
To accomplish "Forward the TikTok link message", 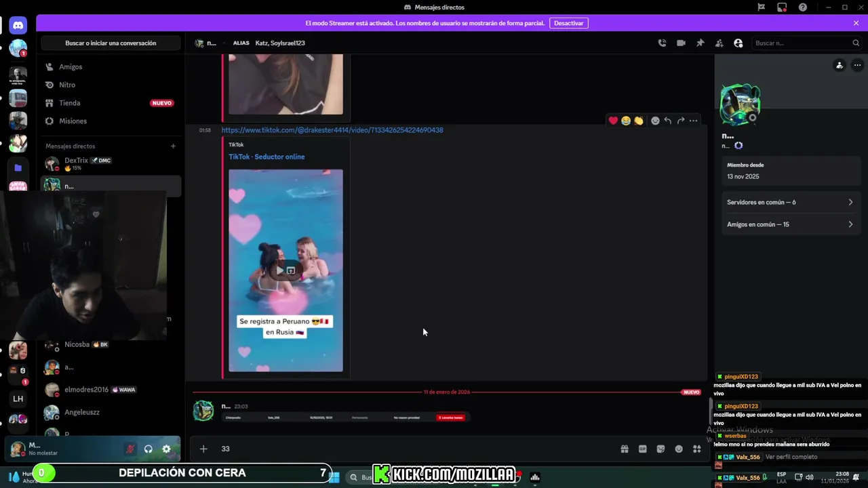I will [680, 121].
